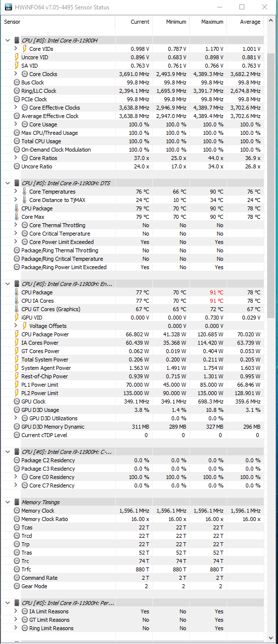
Task: Click the Minimum column header
Action: (171, 22)
